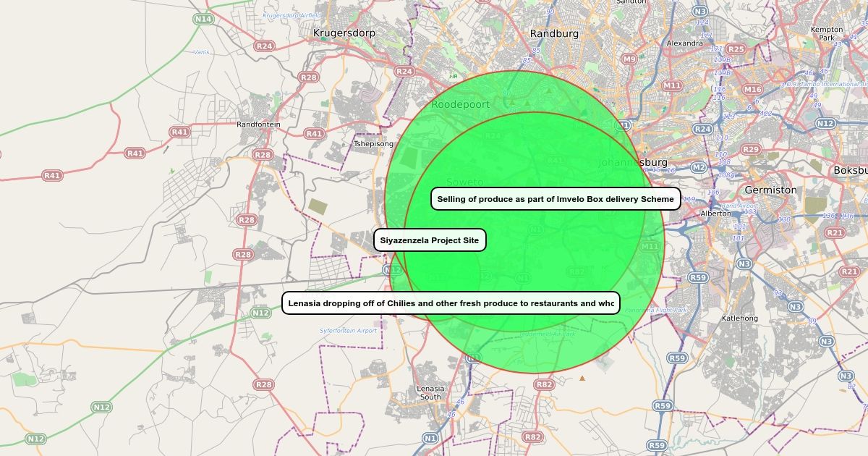Click the M9 road shield

(x=629, y=59)
